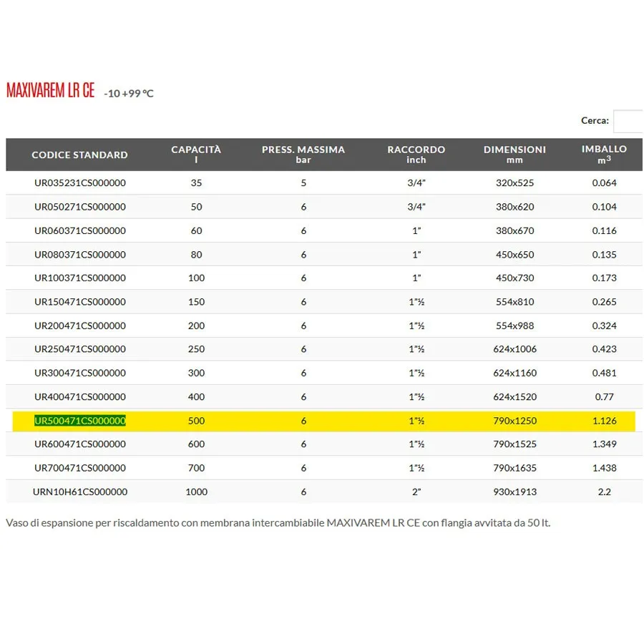644x644 pixels.
Task: Click packaging value 0.104
Action: point(604,207)
